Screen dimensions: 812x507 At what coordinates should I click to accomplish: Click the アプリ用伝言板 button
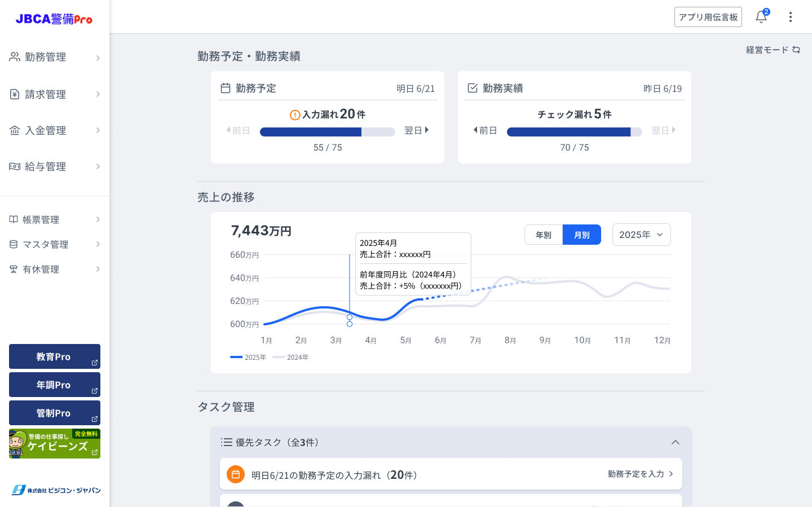[x=708, y=17]
